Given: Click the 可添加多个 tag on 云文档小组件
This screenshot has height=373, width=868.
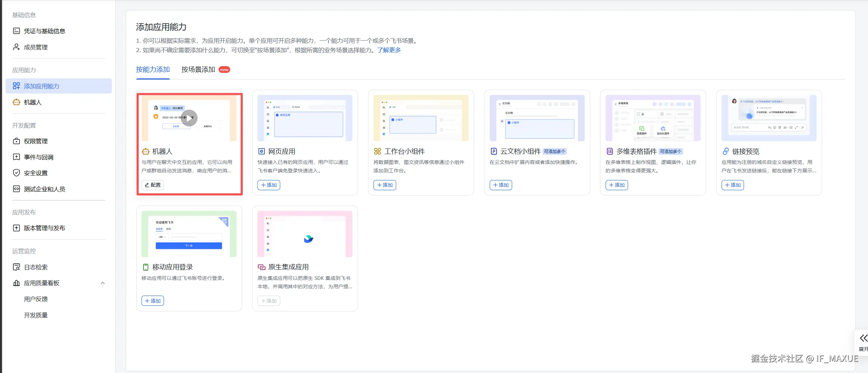Looking at the screenshot, I should 554,151.
